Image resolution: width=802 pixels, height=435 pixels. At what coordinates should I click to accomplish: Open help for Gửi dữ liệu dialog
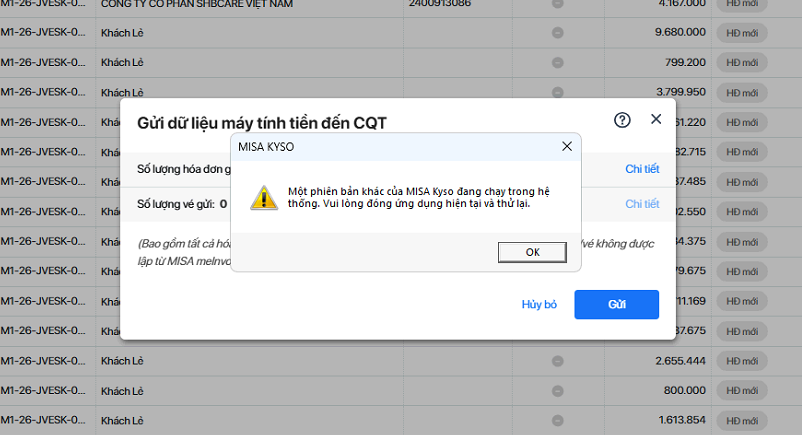pyautogui.click(x=622, y=119)
